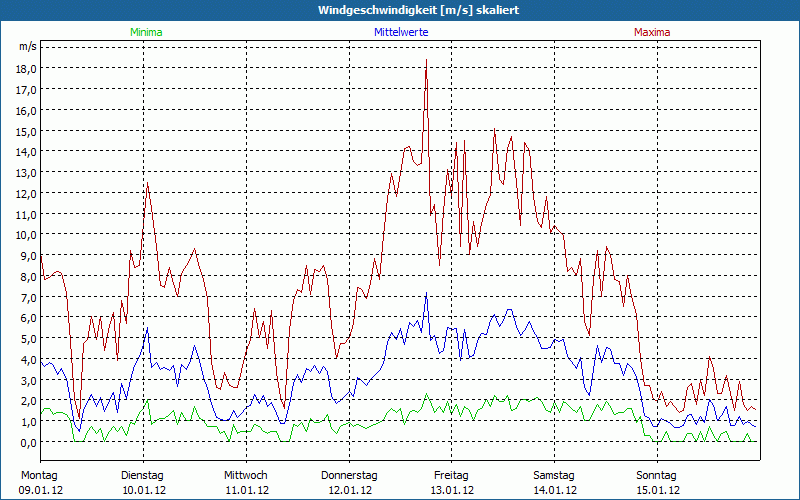Click the 13.01.12 date label

pyautogui.click(x=452, y=490)
